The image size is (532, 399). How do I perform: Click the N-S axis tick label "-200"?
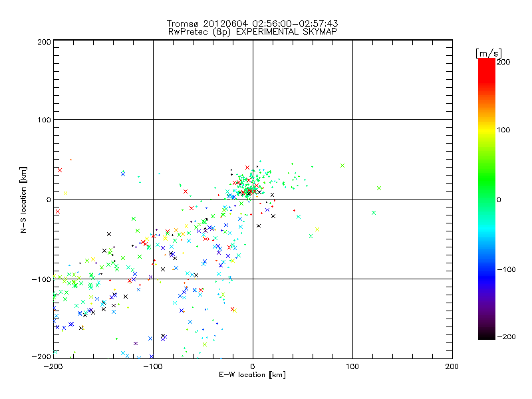coord(41,356)
